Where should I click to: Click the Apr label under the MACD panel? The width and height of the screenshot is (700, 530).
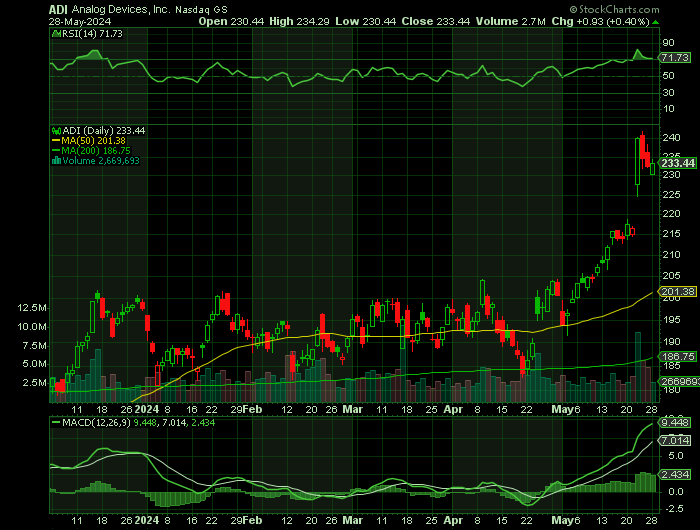pos(453,520)
